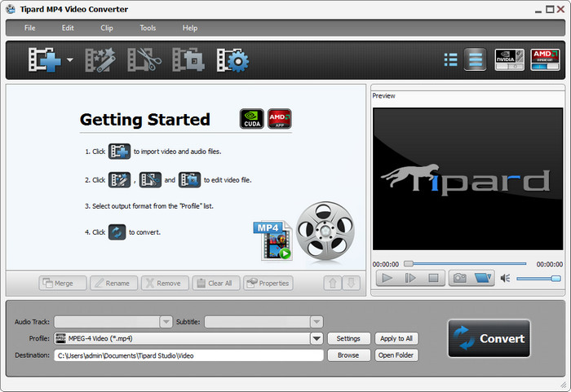Open the Effect magic wand tool
This screenshot has width=571, height=392.
point(101,60)
